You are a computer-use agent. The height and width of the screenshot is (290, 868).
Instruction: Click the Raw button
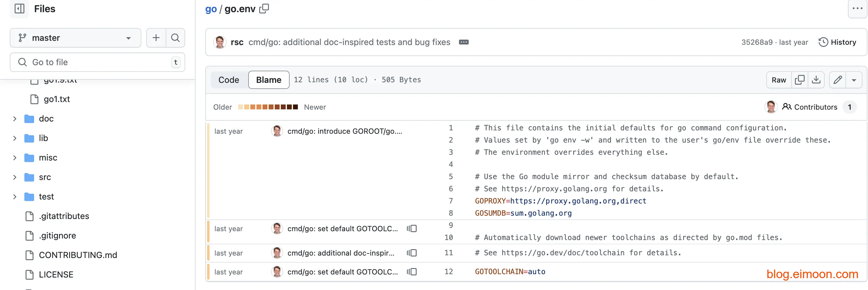[779, 80]
